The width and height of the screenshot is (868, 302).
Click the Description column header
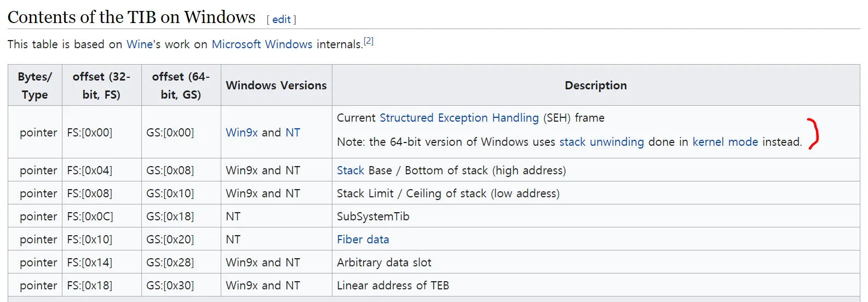point(595,86)
